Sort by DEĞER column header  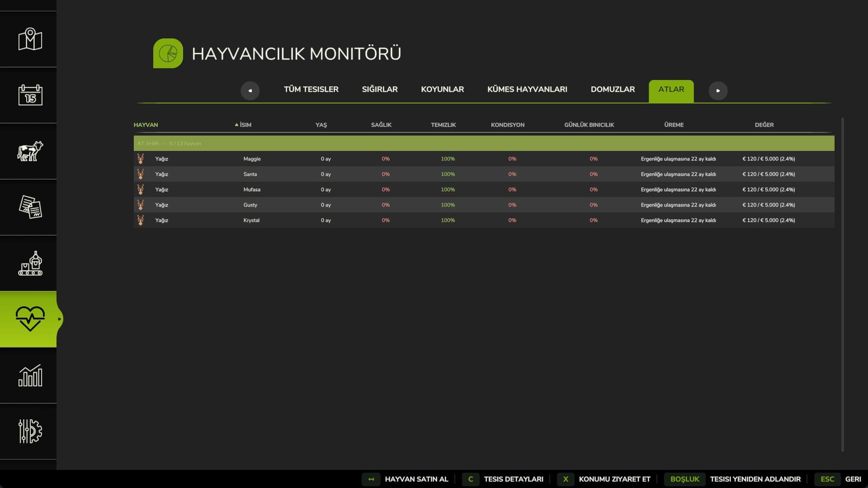pos(764,125)
